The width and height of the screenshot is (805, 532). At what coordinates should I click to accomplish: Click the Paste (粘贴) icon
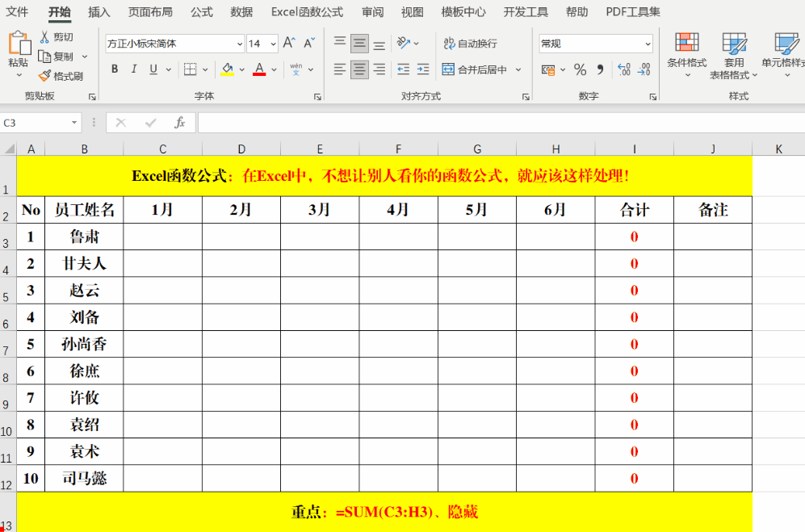(x=19, y=43)
